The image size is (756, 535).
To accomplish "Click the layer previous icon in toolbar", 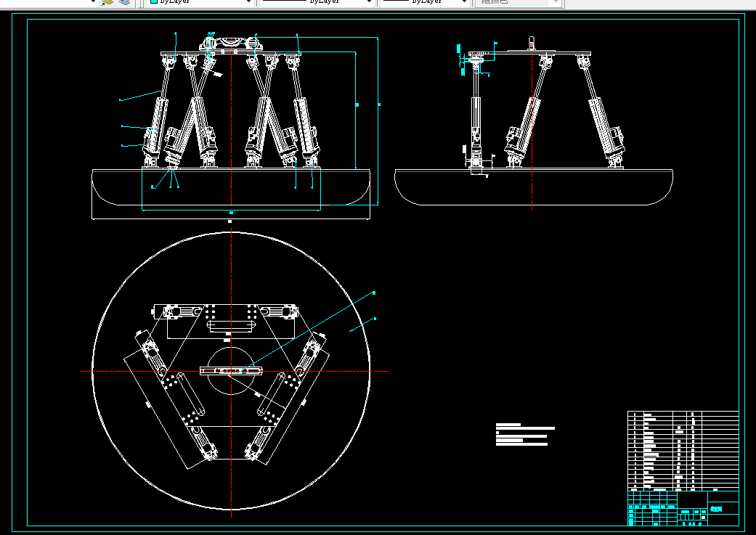I will pyautogui.click(x=107, y=2).
